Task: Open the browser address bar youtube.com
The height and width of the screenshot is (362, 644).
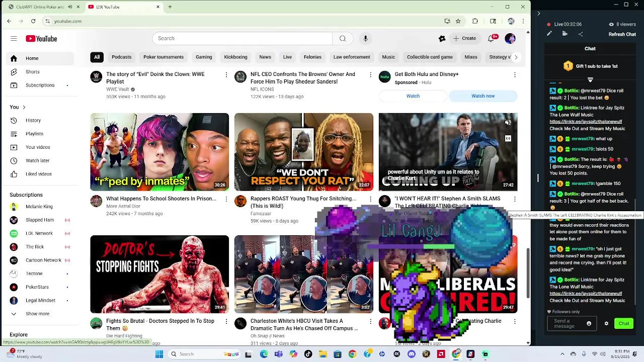Action: (242, 21)
